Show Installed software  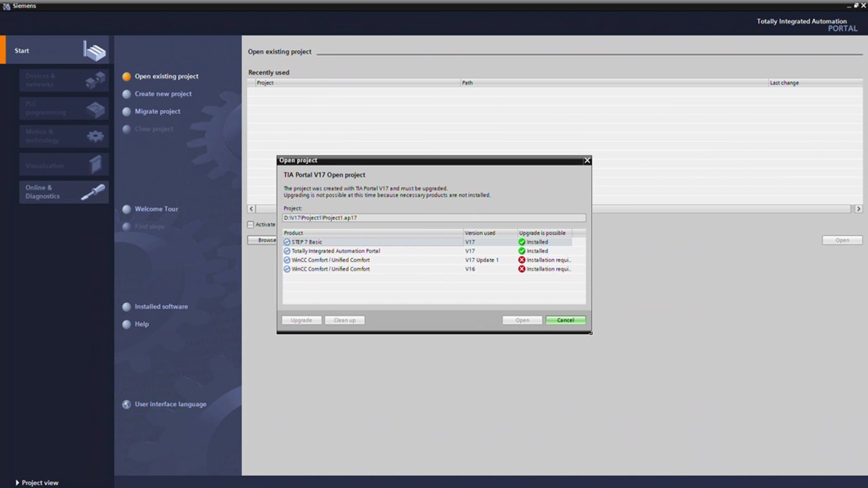161,307
